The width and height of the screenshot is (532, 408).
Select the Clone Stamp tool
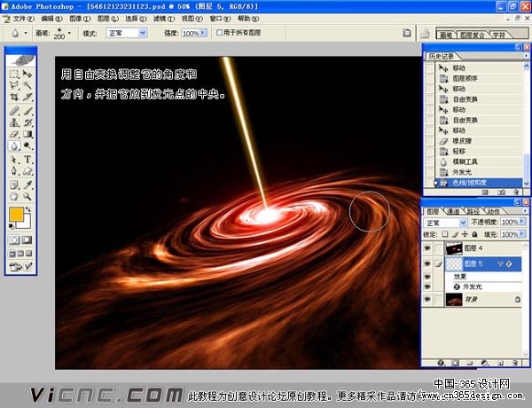(x=14, y=122)
